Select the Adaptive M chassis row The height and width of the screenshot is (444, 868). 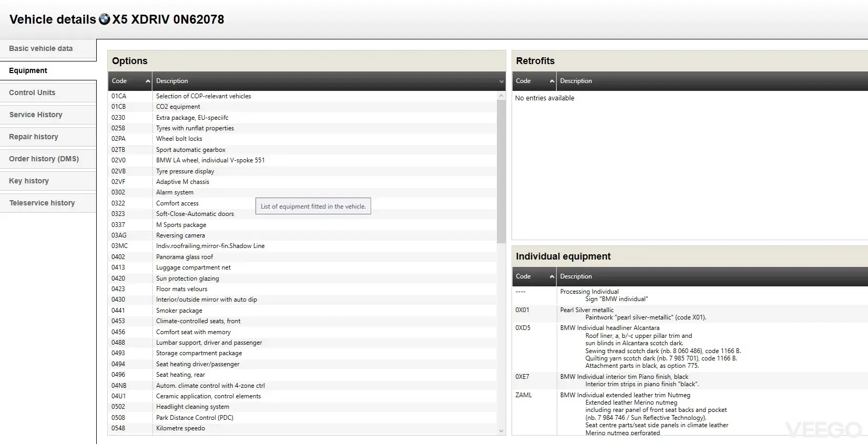(x=302, y=182)
